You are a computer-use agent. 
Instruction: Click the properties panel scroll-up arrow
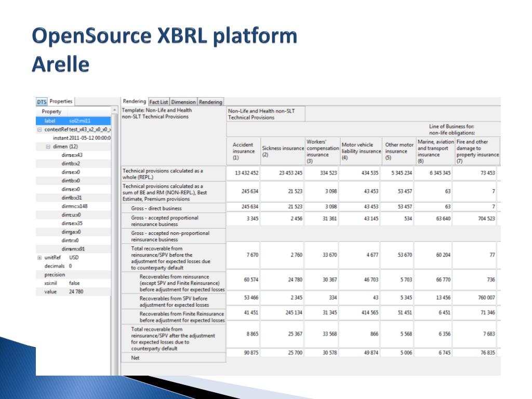(x=115, y=111)
